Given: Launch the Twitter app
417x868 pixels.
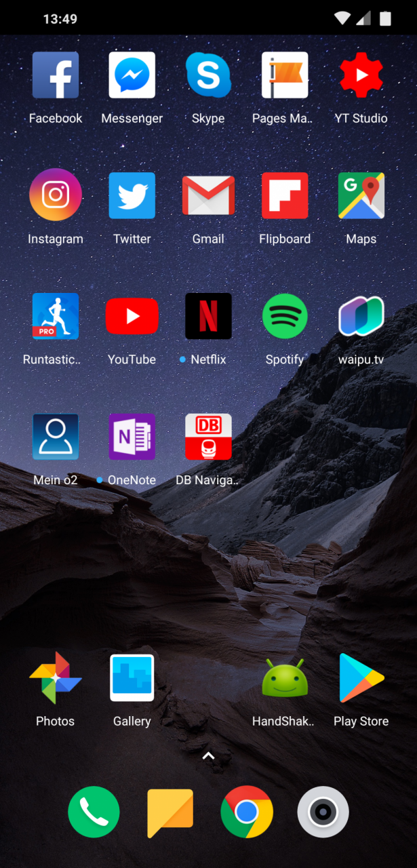Looking at the screenshot, I should coord(132,195).
